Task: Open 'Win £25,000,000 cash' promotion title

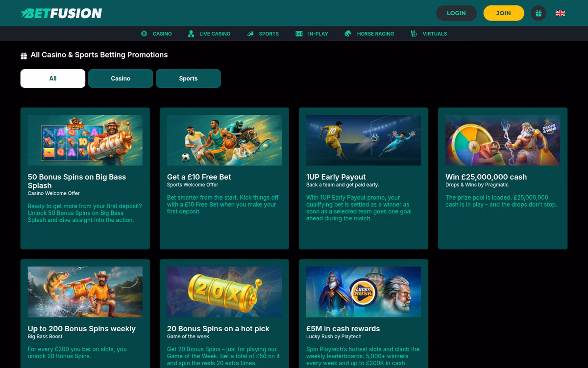Action: 486,177
